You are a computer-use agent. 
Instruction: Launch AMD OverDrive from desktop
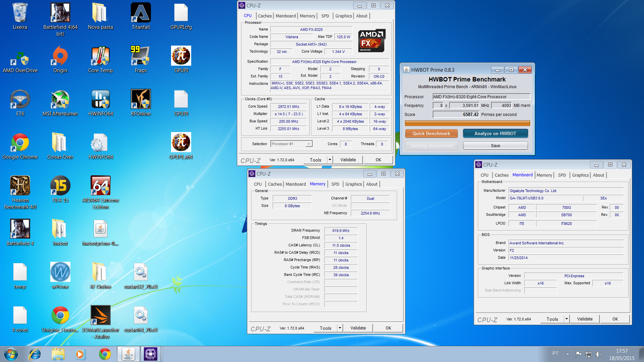tap(20, 60)
